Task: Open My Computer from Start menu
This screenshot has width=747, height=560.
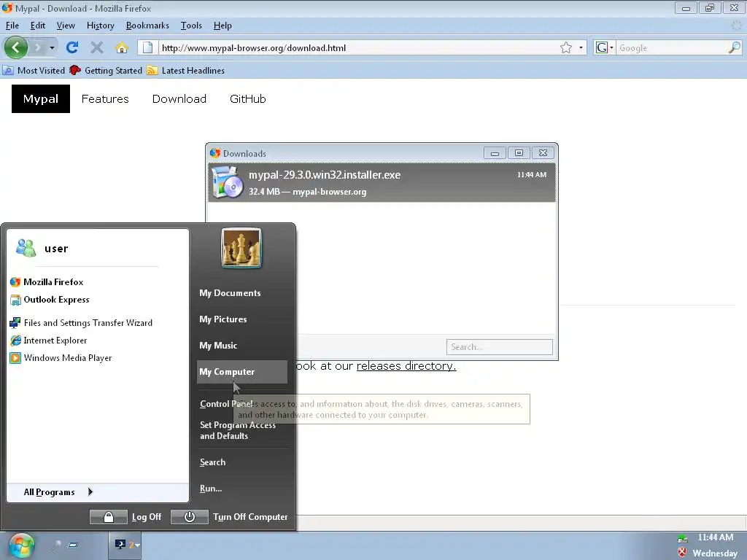Action: (242, 371)
